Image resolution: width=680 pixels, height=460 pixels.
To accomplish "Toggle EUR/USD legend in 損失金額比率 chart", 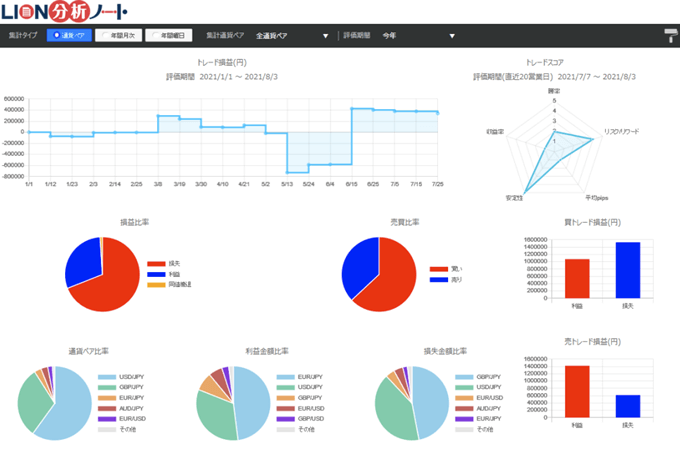I will click(479, 398).
